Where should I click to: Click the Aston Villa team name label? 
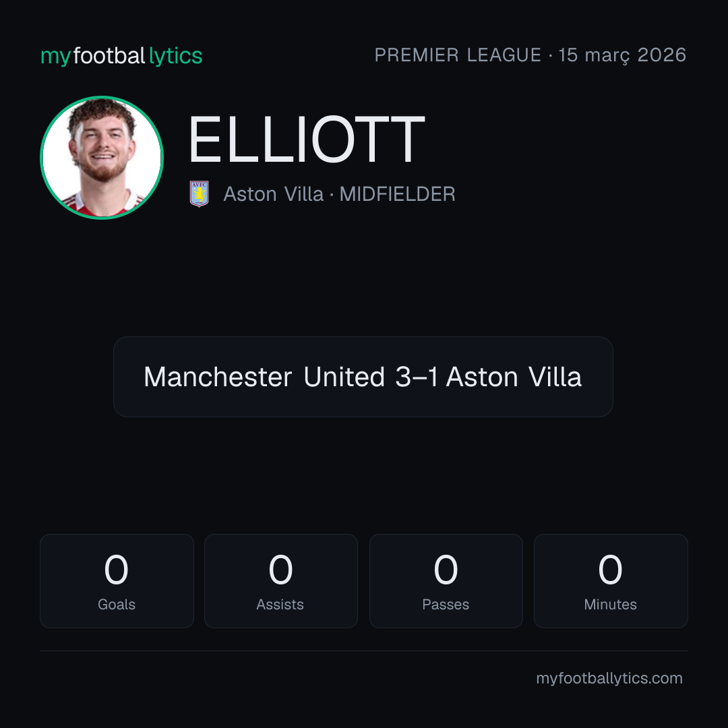(273, 194)
